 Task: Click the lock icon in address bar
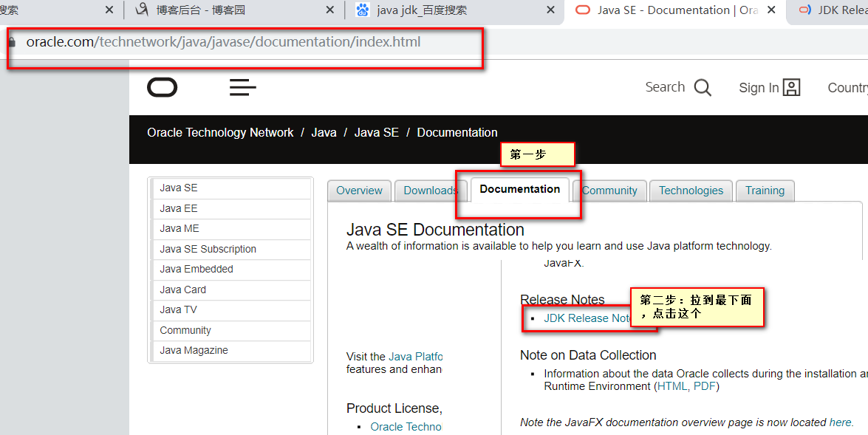point(12,42)
